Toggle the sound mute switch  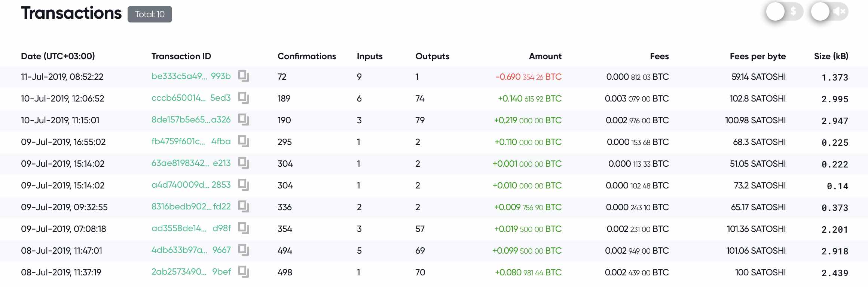click(829, 12)
